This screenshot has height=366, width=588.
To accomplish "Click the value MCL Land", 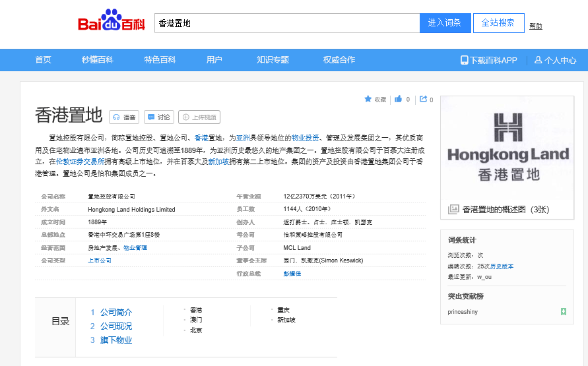I will pyautogui.click(x=297, y=247).
